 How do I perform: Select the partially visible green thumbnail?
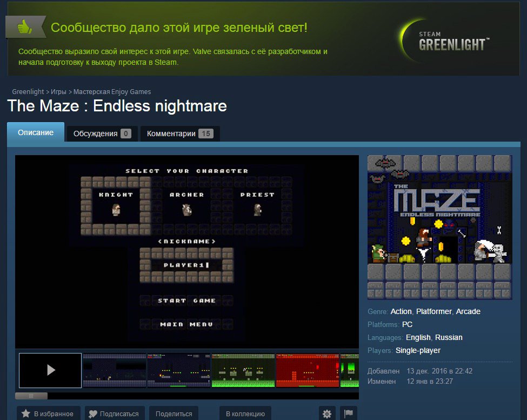point(350,370)
